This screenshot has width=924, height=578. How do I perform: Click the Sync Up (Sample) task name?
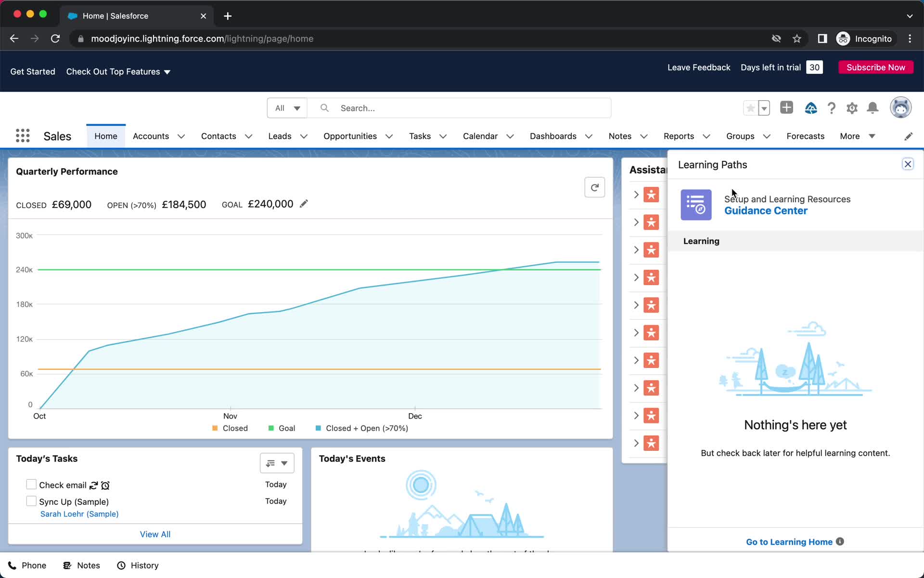point(74,502)
